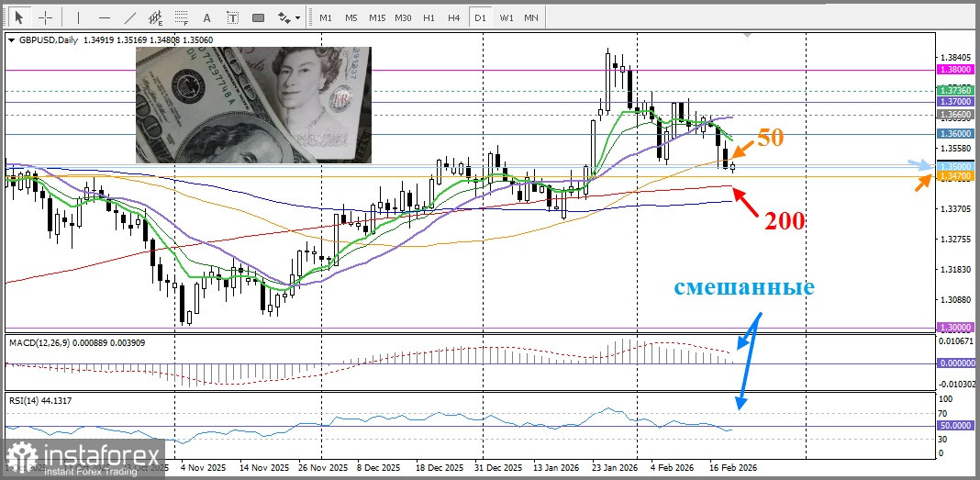The image size is (980, 480).
Task: Select the text label tool
Action: click(x=231, y=17)
